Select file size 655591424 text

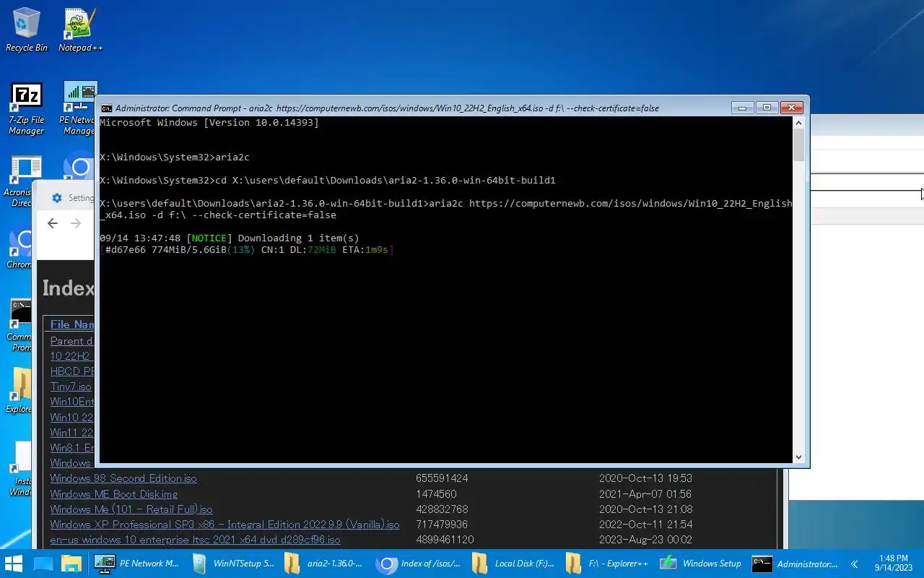coord(442,478)
